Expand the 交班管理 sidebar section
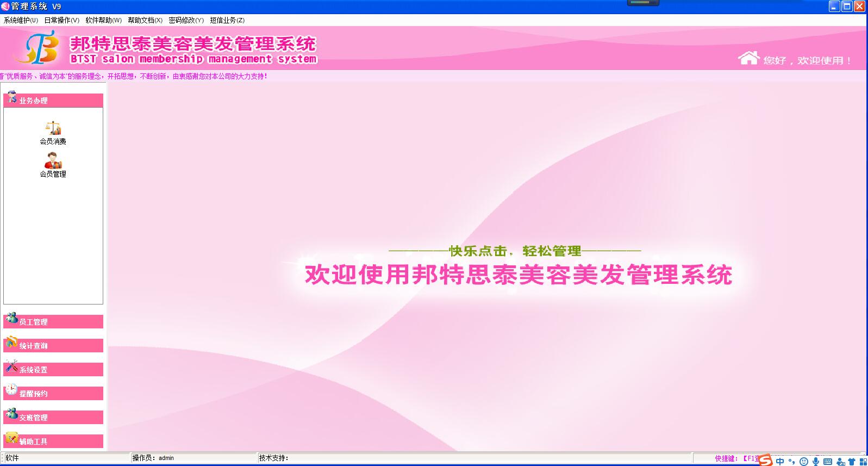 pyautogui.click(x=53, y=417)
